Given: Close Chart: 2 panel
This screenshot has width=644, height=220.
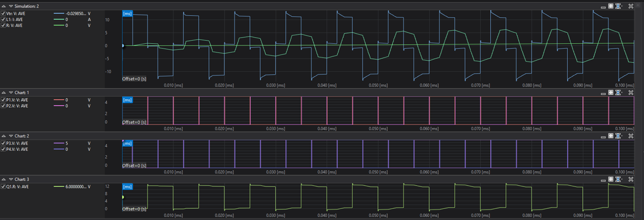Looking at the screenshot, I should [631, 136].
